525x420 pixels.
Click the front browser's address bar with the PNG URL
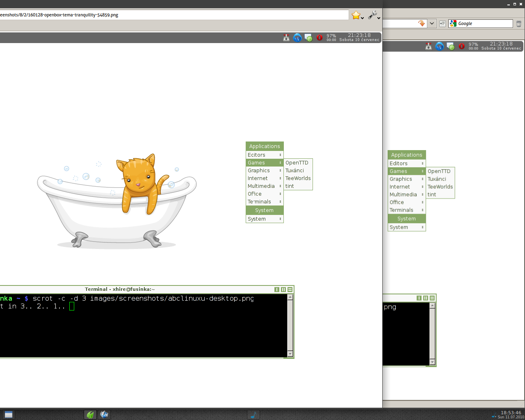click(x=174, y=15)
